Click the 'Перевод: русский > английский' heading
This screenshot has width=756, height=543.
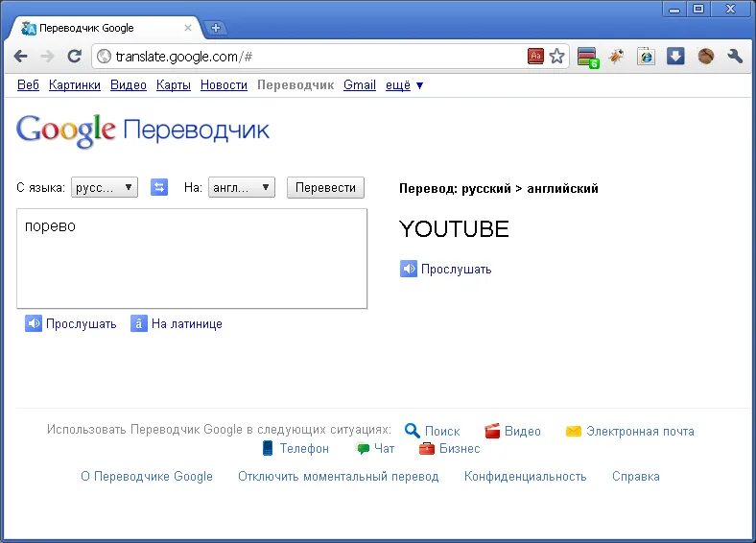(x=499, y=189)
